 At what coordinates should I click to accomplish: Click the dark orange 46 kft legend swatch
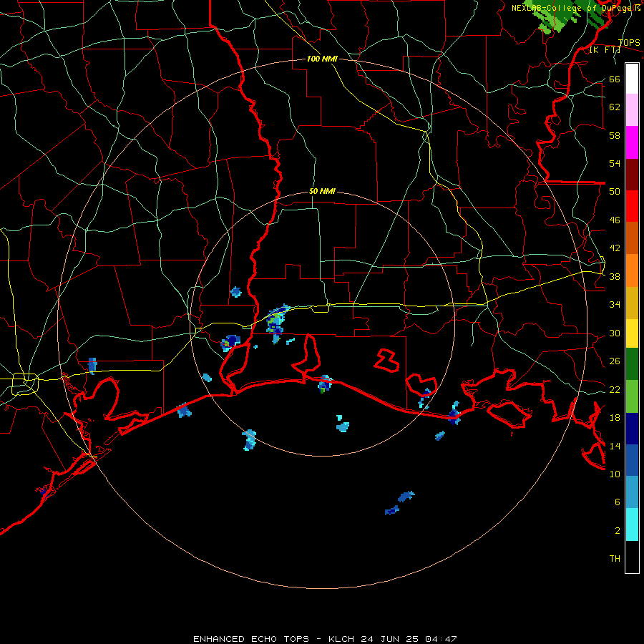click(632, 238)
